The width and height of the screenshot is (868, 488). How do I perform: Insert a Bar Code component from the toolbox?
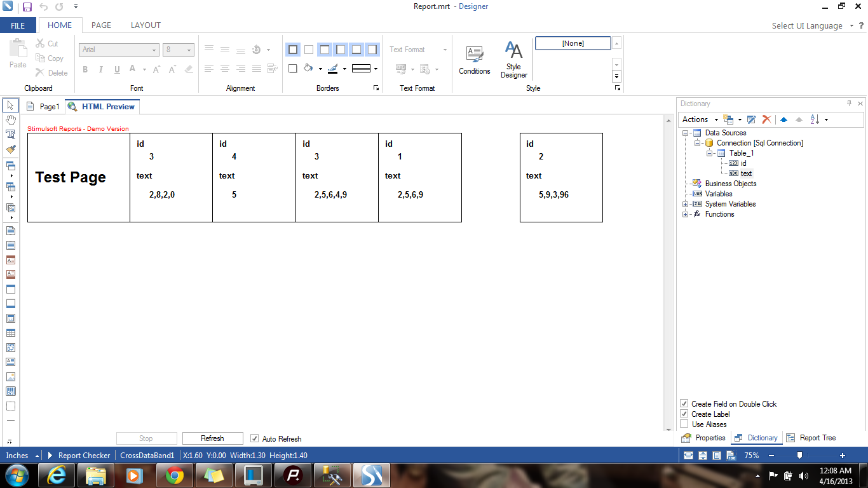click(x=10, y=391)
